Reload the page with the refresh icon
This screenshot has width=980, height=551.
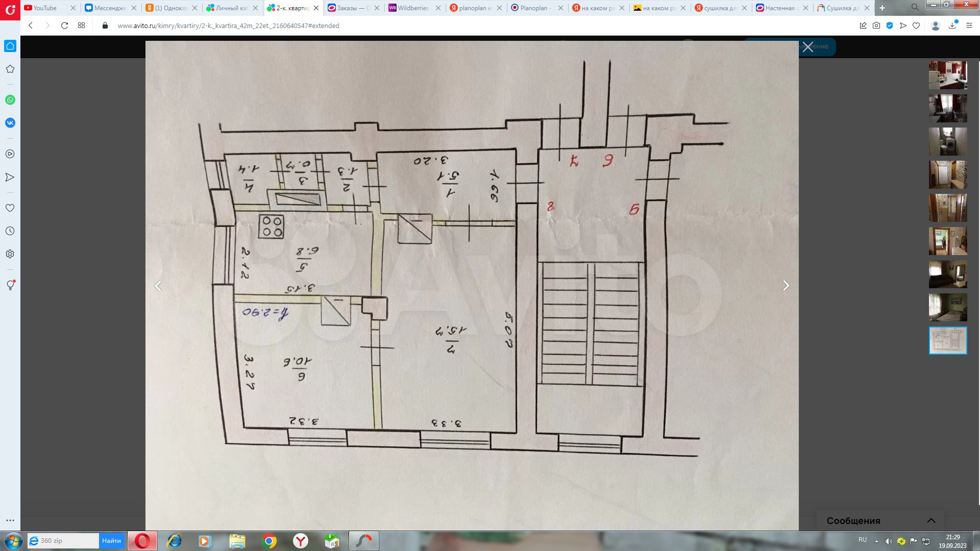64,26
